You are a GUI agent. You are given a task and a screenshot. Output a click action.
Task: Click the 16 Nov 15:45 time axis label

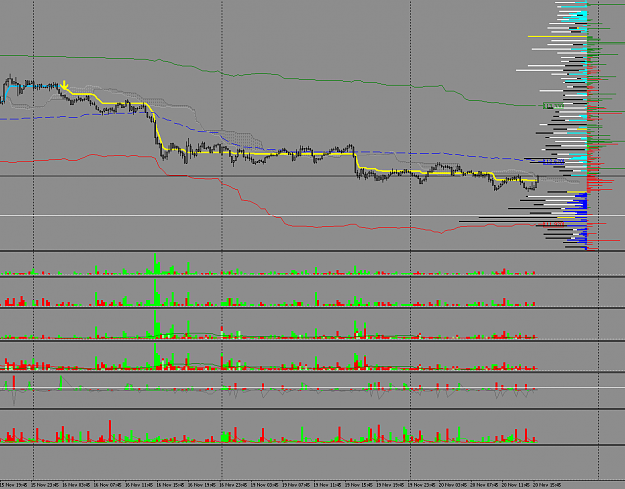tap(171, 485)
